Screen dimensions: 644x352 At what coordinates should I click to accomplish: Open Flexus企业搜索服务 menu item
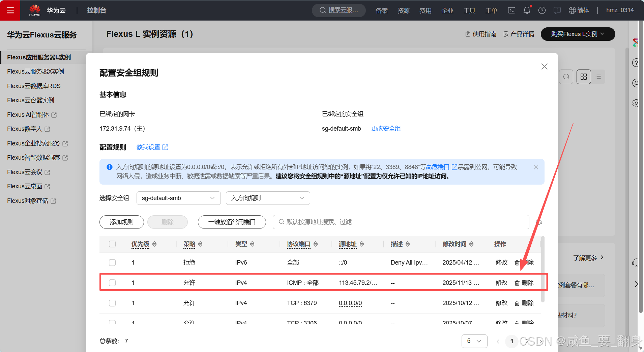(37, 143)
